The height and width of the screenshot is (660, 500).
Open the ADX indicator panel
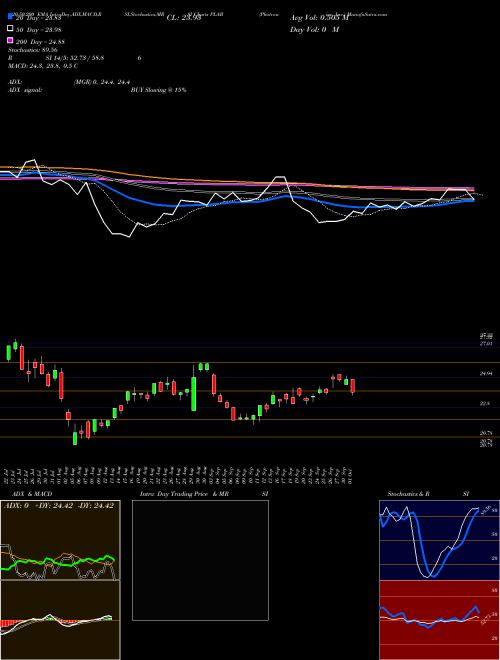pyautogui.click(x=60, y=540)
